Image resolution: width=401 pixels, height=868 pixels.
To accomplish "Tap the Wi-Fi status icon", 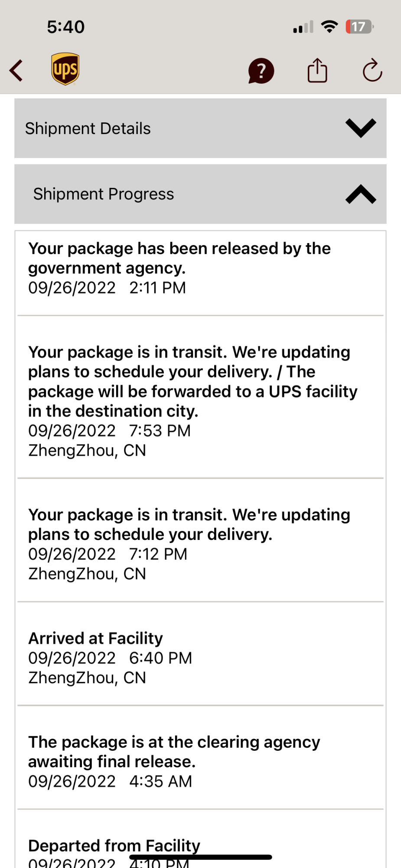I will [x=329, y=27].
